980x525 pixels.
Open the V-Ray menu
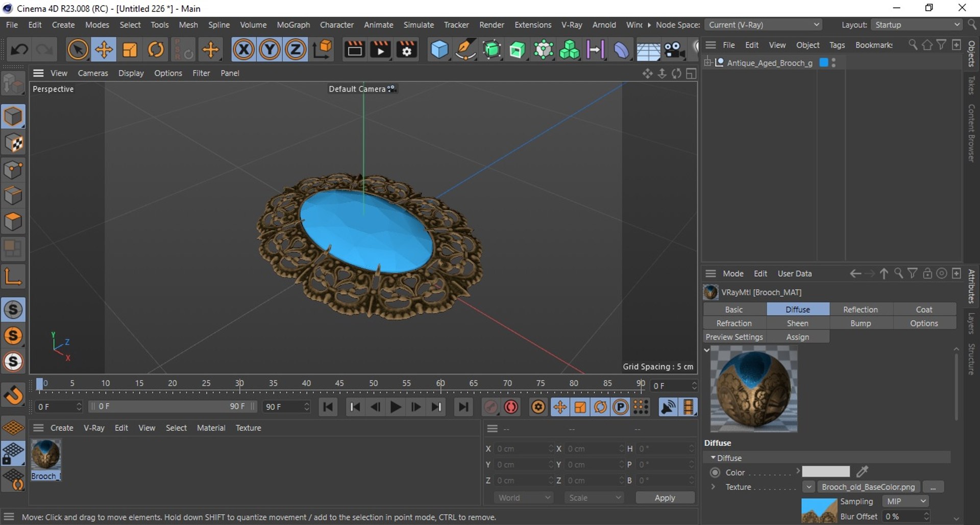pyautogui.click(x=572, y=25)
